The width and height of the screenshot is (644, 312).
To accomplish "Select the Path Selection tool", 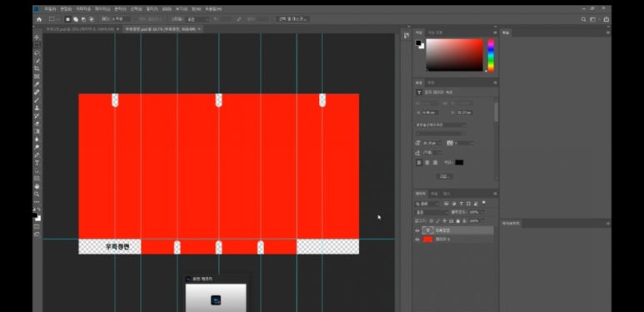I will (37, 171).
